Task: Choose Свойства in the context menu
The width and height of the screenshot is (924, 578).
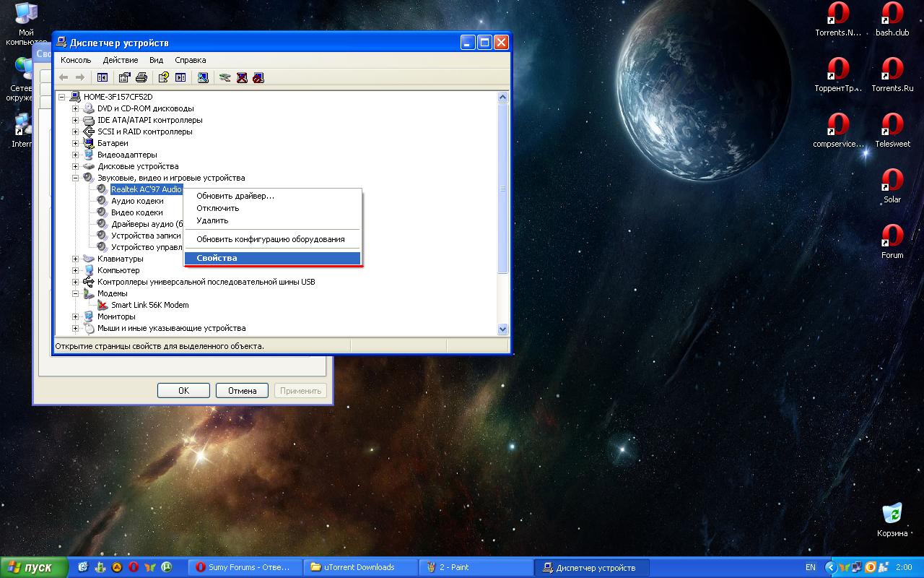Action: 217,258
